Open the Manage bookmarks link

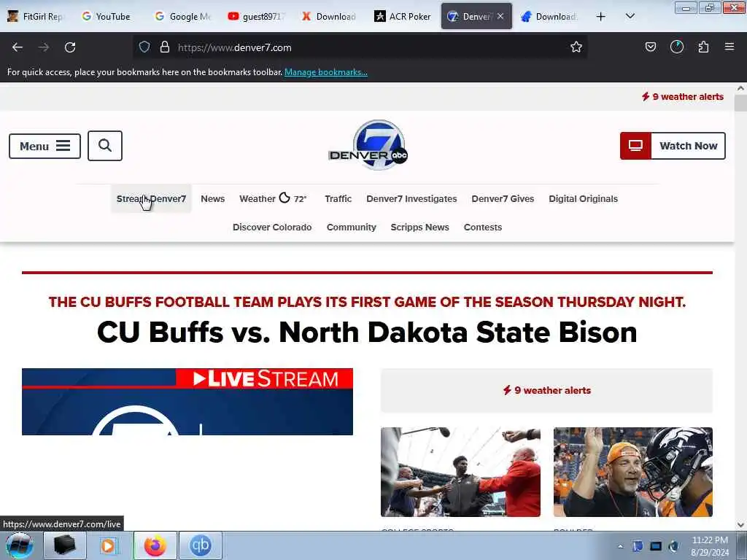click(326, 72)
